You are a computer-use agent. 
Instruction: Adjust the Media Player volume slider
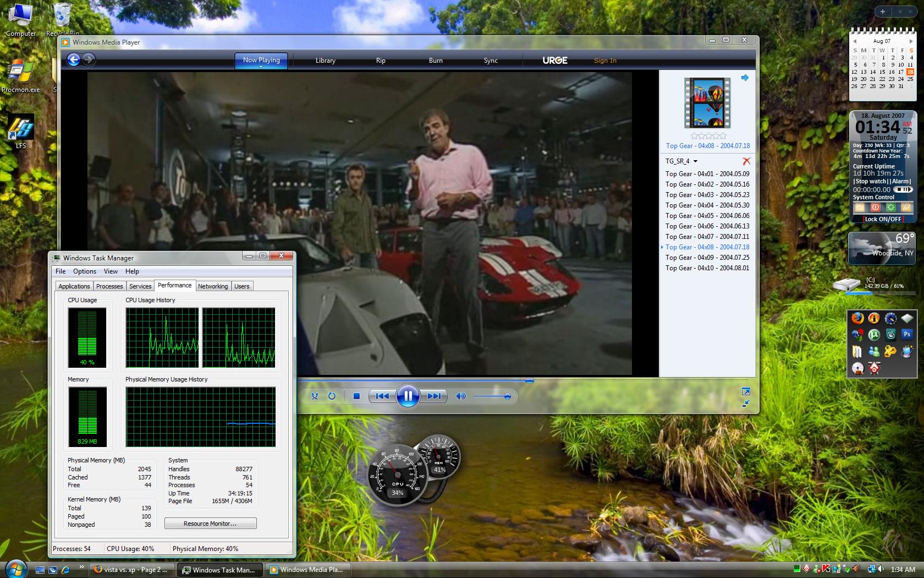[x=492, y=396]
